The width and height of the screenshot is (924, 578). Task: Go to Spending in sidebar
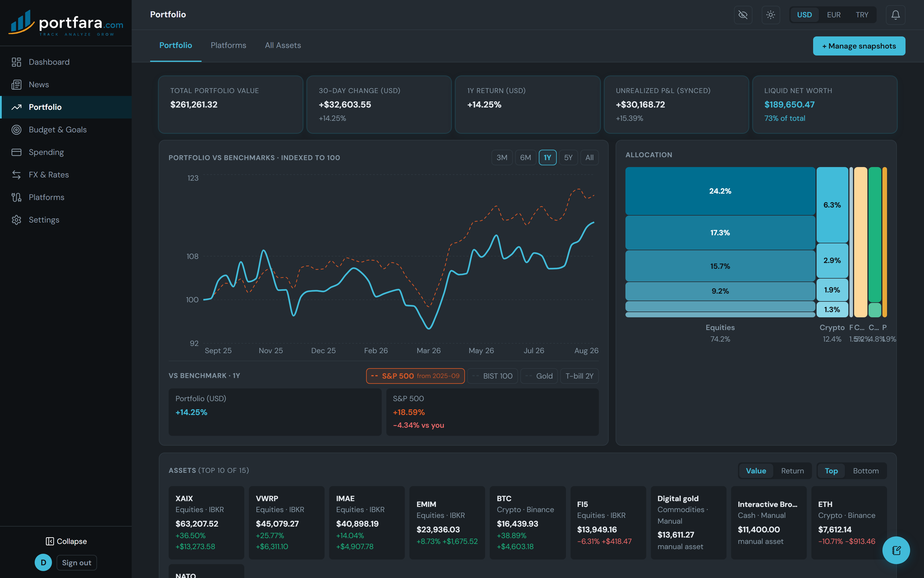point(66,152)
